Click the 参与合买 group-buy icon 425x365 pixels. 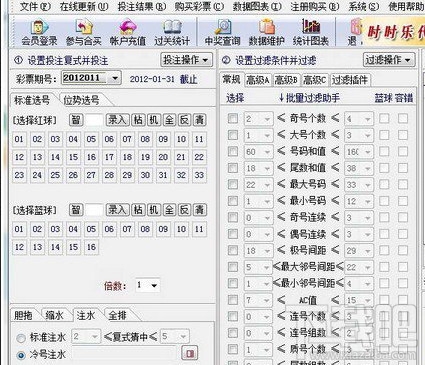pos(84,33)
